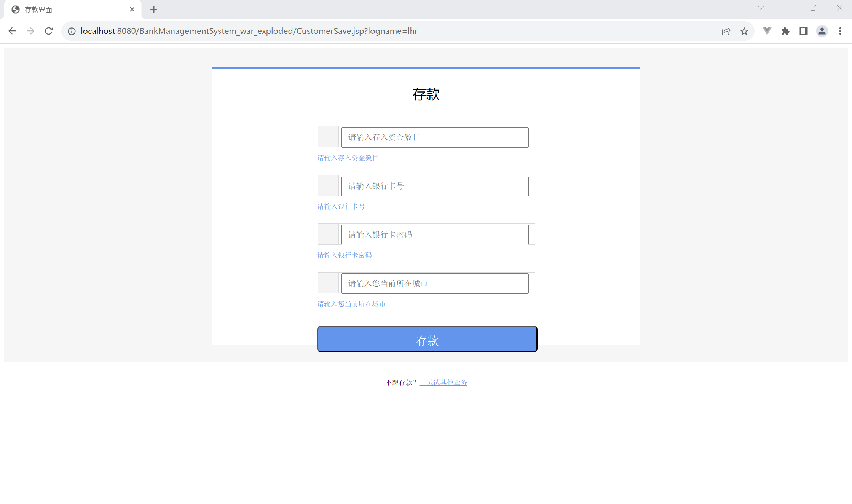Image resolution: width=852 pixels, height=504 pixels.
Task: Click the browser forward arrow
Action: point(30,31)
